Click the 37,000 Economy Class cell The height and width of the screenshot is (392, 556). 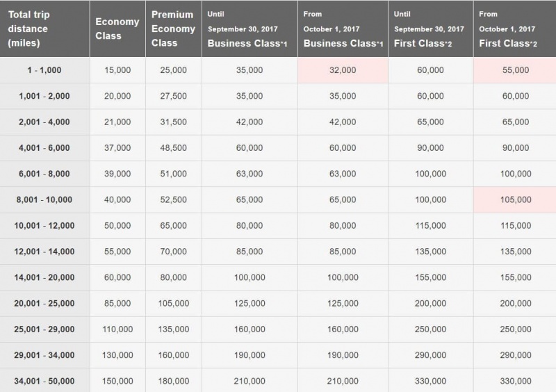tap(117, 148)
